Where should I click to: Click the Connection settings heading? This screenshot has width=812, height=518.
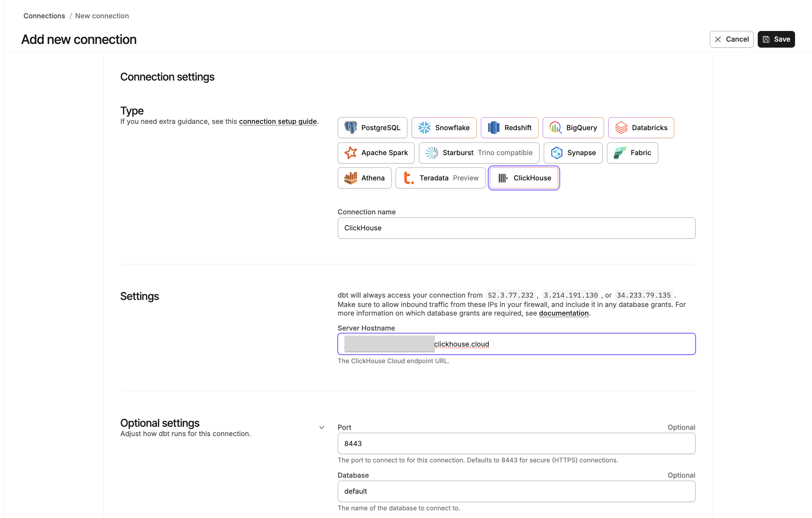(x=167, y=77)
